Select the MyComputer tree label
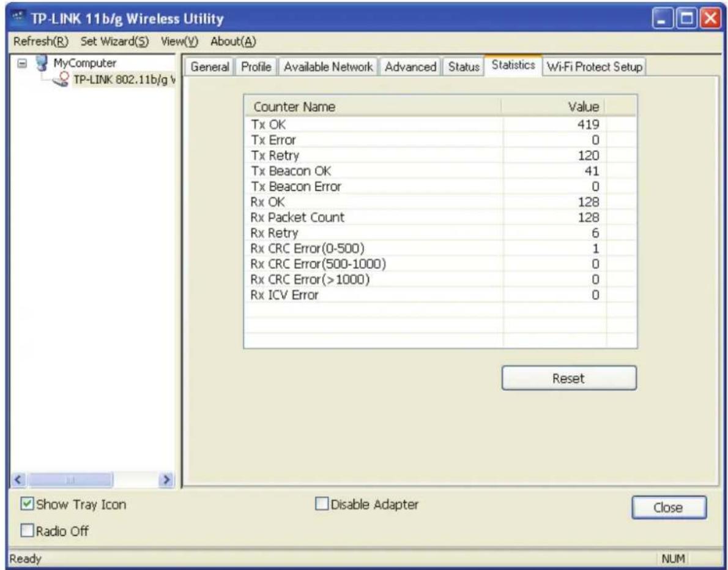The height and width of the screenshot is (570, 728). 84,62
